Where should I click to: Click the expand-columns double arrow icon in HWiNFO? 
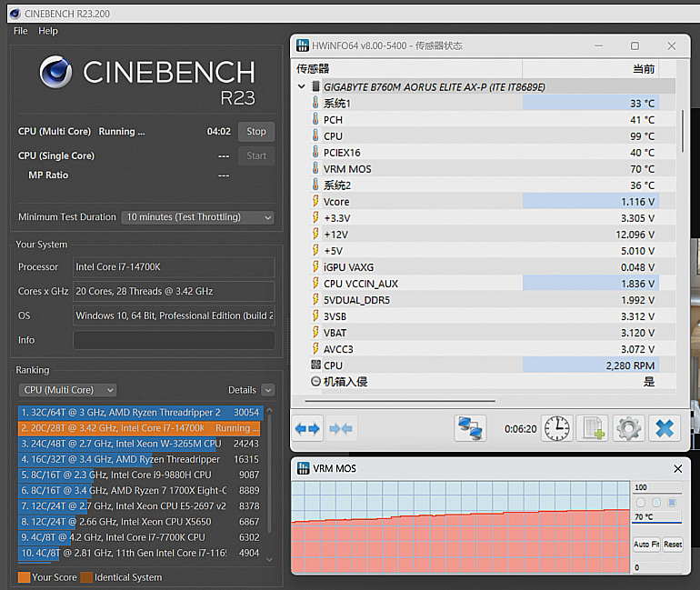(307, 428)
